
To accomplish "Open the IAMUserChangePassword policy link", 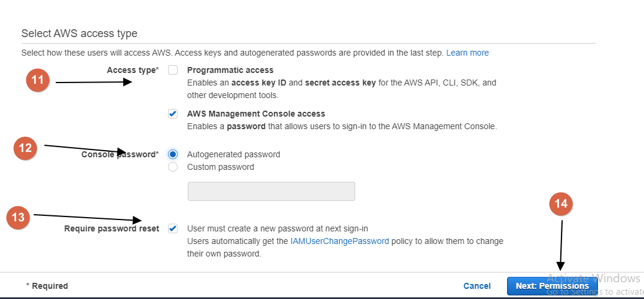I will click(340, 242).
